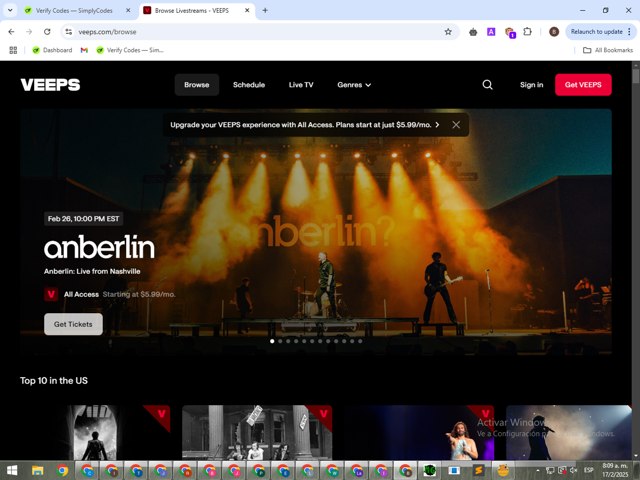The height and width of the screenshot is (480, 640).
Task: View site information icon in address bar
Action: point(69,32)
